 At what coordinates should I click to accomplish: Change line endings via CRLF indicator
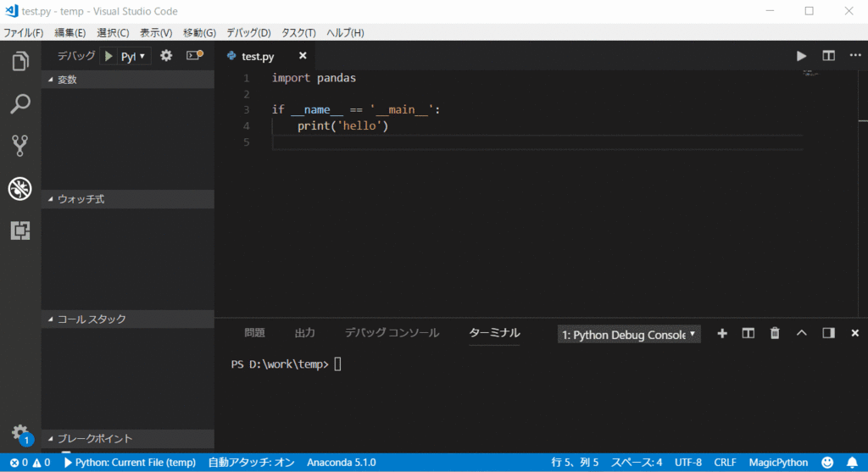coord(726,462)
